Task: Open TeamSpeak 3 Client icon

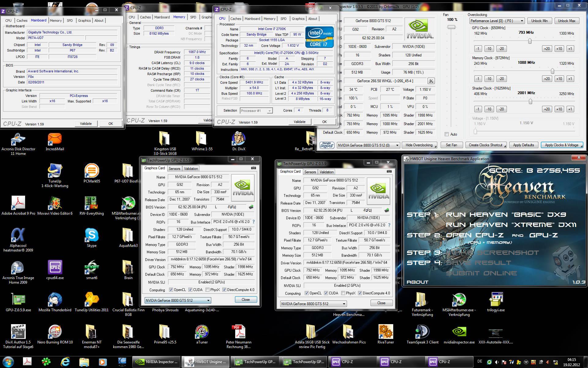Action: pos(422,334)
